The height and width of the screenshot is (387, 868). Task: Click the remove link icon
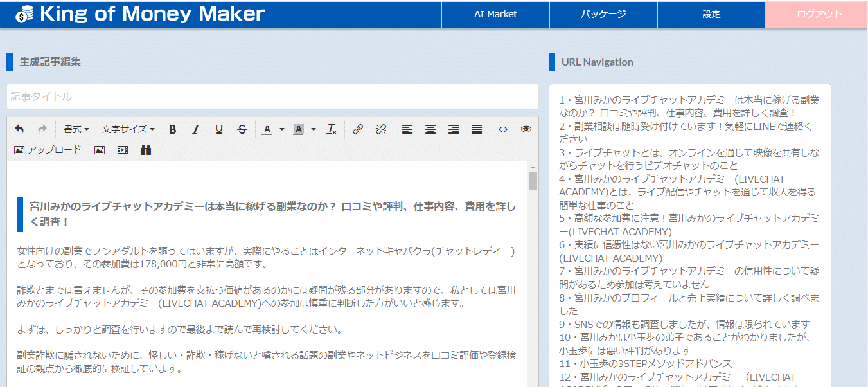(x=381, y=129)
